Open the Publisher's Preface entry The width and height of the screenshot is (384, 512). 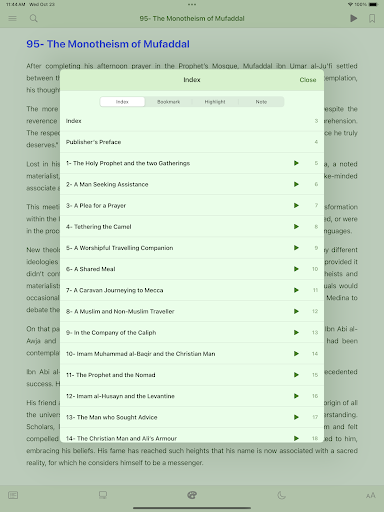192,142
